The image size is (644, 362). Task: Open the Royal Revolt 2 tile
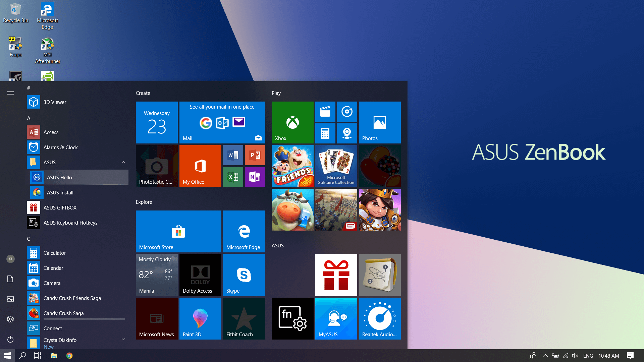[380, 209]
